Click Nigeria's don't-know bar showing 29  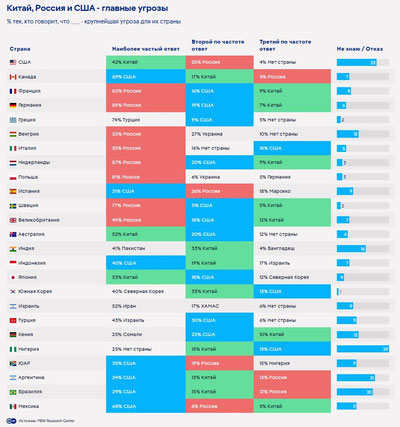point(363,349)
